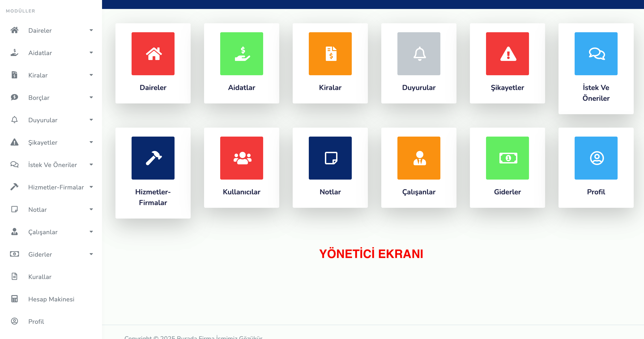Open Notlar from the sidebar modules

(x=38, y=209)
